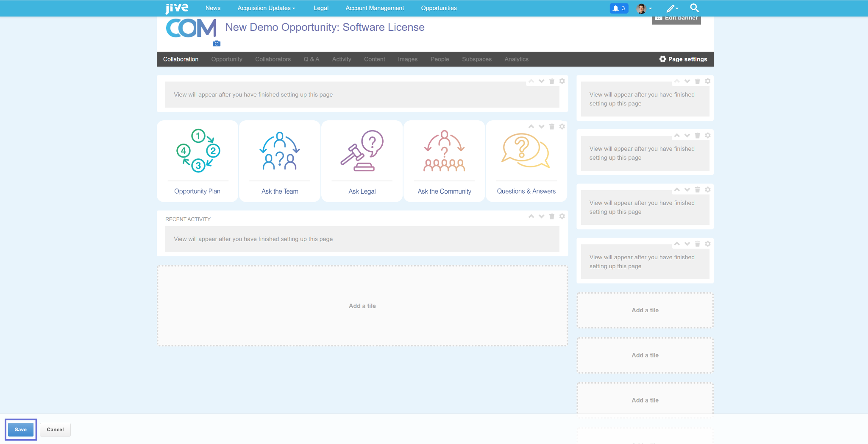Delete the icon-links tile row
868x444 pixels.
(552, 127)
